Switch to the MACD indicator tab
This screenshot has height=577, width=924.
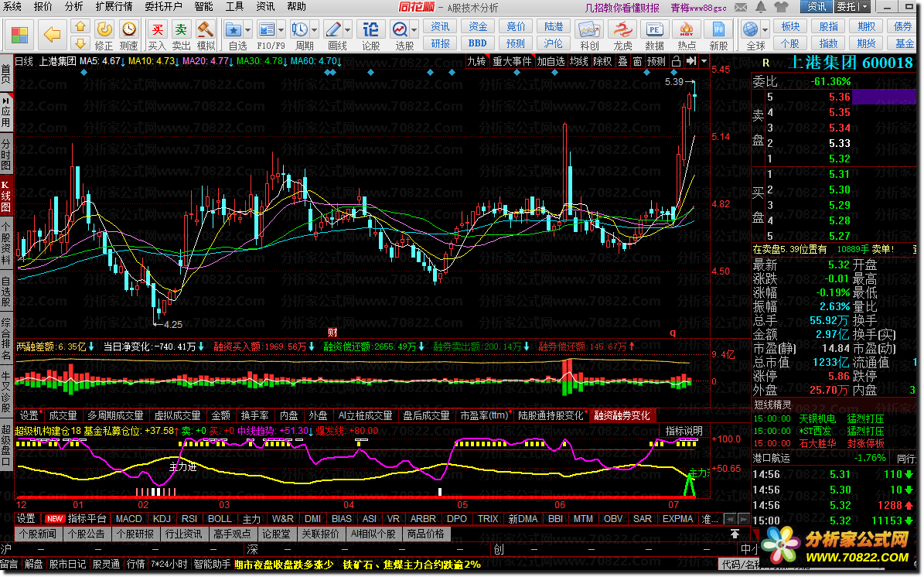point(128,519)
